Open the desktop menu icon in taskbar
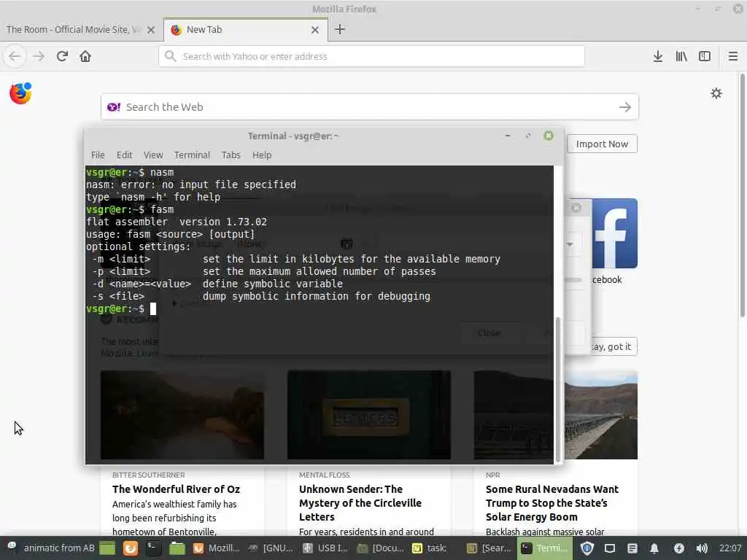This screenshot has width=747, height=560. 12,548
